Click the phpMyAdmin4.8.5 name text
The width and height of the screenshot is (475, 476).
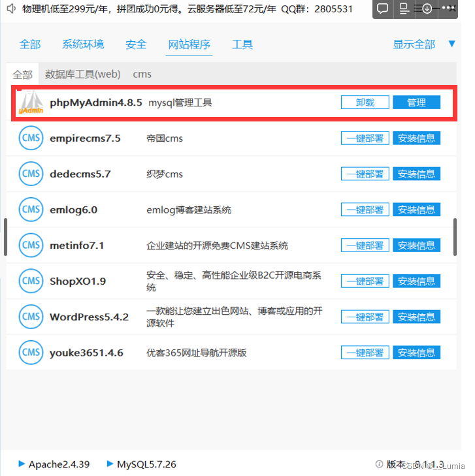pyautogui.click(x=95, y=103)
